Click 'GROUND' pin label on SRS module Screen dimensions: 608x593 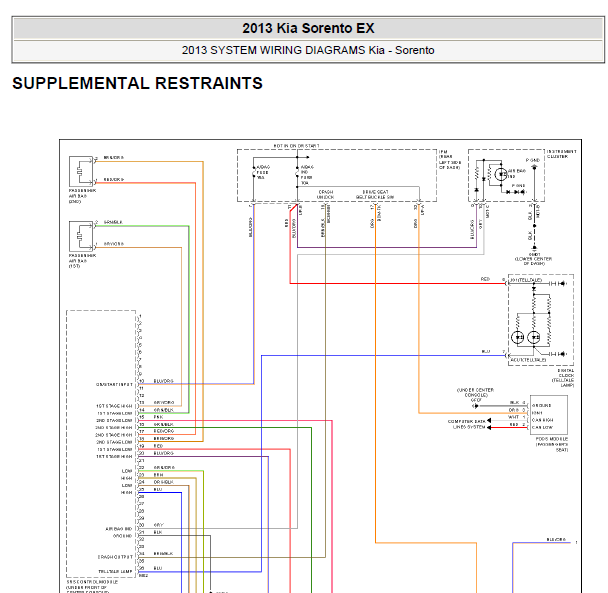(123, 536)
